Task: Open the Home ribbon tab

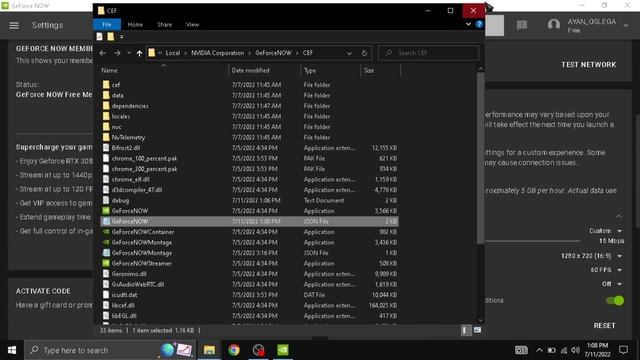Action: [135, 24]
